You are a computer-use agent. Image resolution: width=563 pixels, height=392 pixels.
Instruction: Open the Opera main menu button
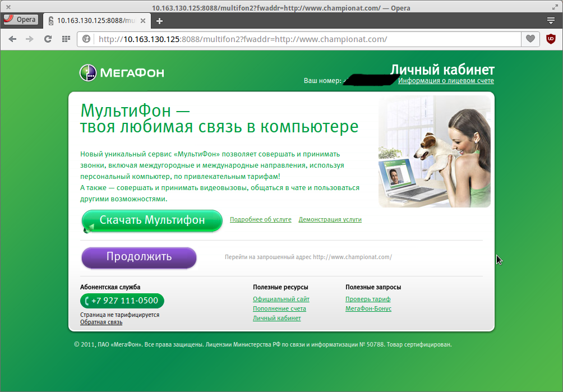click(x=20, y=20)
